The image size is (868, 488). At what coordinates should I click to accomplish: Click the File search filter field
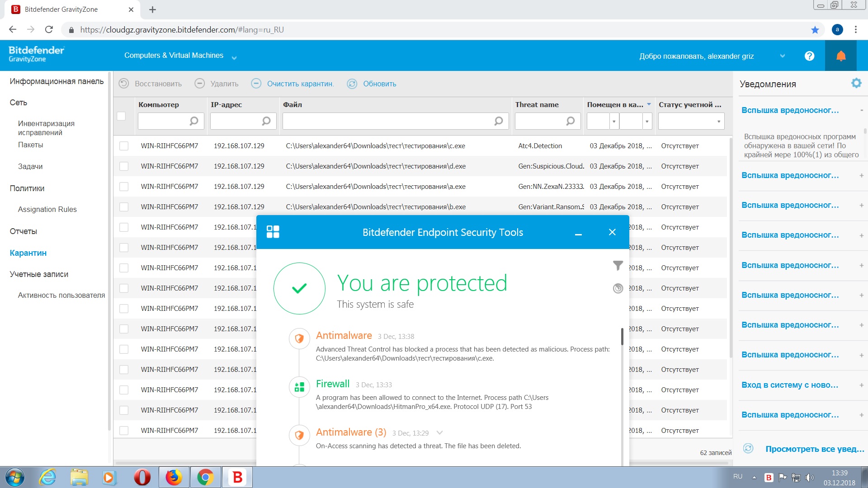click(389, 121)
